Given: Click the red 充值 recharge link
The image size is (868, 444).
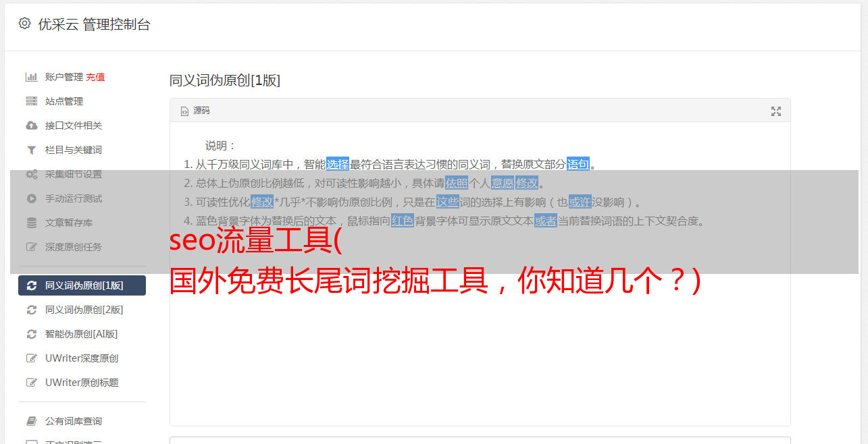Looking at the screenshot, I should click(95, 77).
